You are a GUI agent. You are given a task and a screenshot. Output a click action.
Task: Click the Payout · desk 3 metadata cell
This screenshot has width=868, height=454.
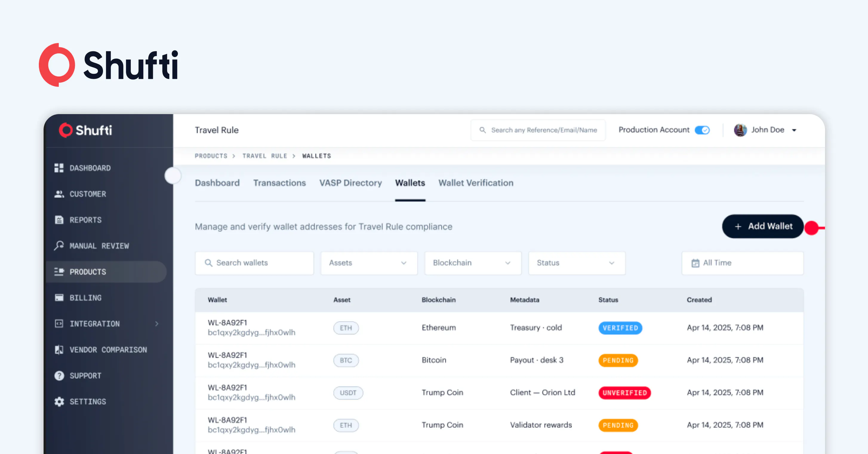[537, 360]
